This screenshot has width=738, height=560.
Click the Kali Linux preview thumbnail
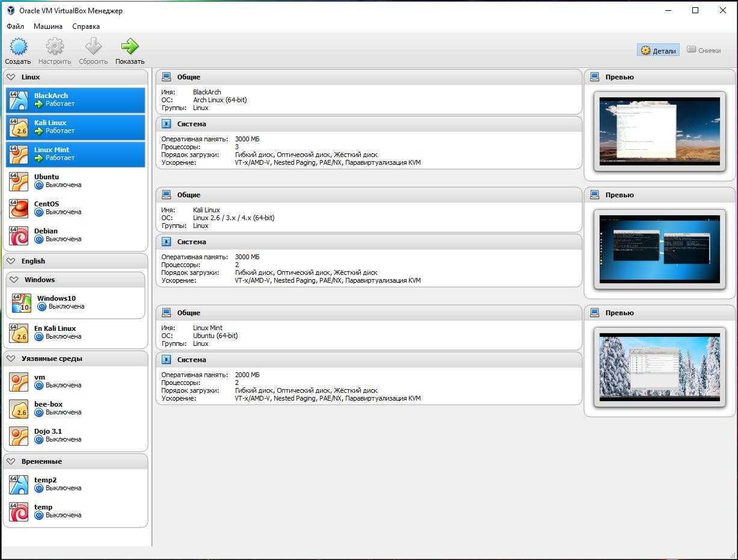(x=659, y=248)
